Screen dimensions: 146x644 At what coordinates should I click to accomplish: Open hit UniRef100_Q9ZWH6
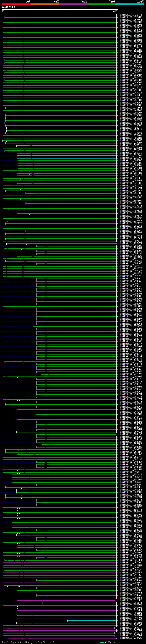131,17
